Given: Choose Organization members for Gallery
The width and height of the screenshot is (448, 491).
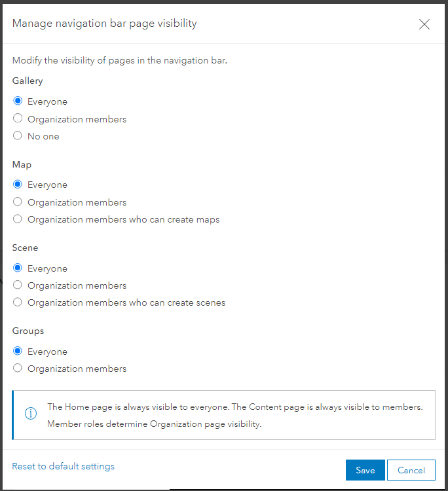Looking at the screenshot, I should (18, 118).
